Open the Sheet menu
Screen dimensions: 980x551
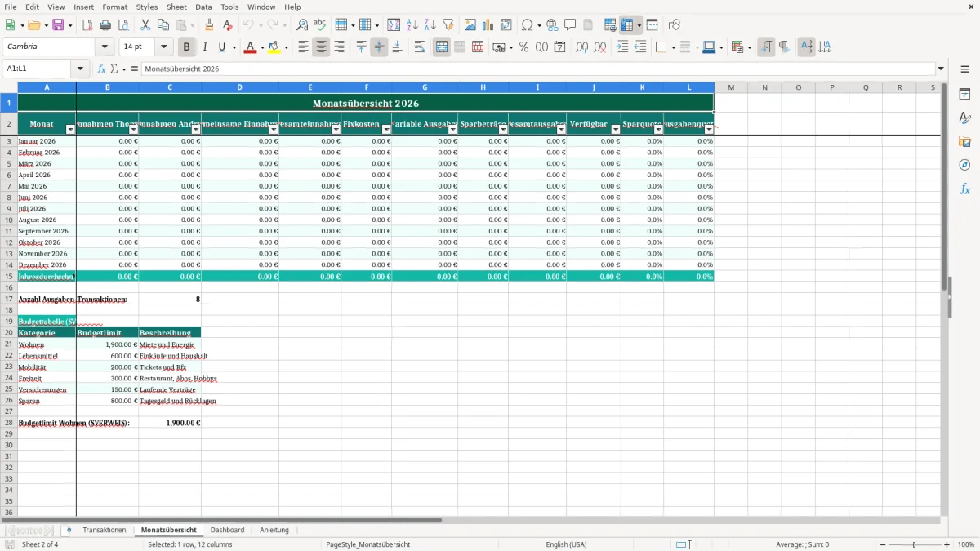[x=176, y=7]
